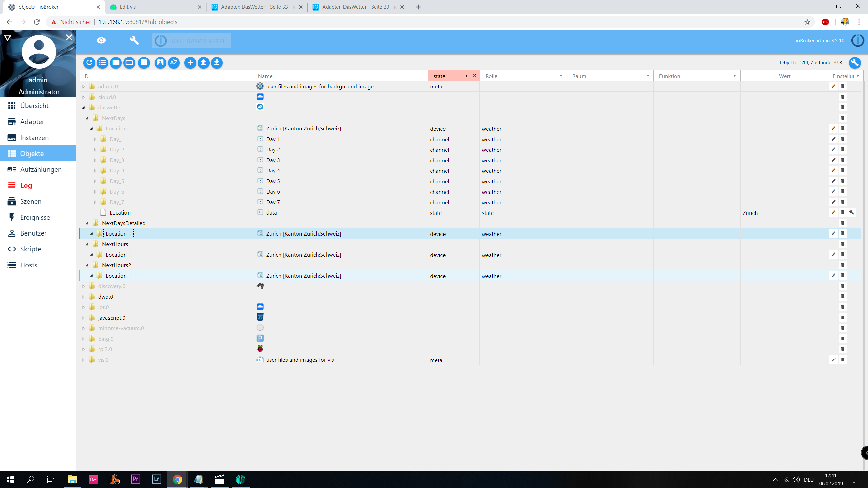
Task: Edit the Location data state with its pencil
Action: (833, 212)
